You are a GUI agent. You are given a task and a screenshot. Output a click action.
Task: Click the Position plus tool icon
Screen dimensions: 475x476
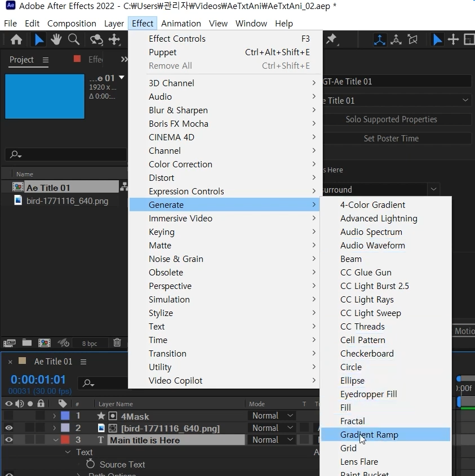tap(453, 39)
